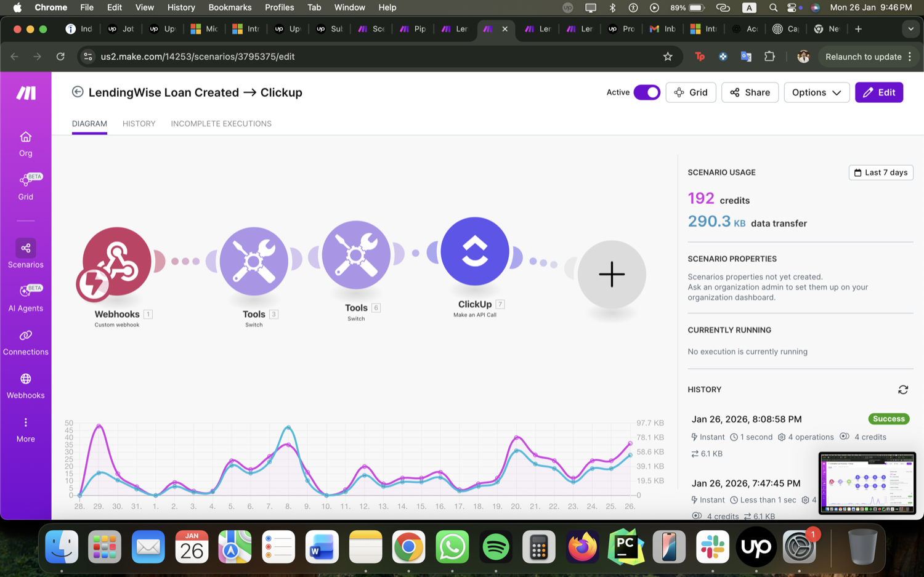The image size is (924, 577).
Task: Expand the Options dropdown
Action: [817, 92]
